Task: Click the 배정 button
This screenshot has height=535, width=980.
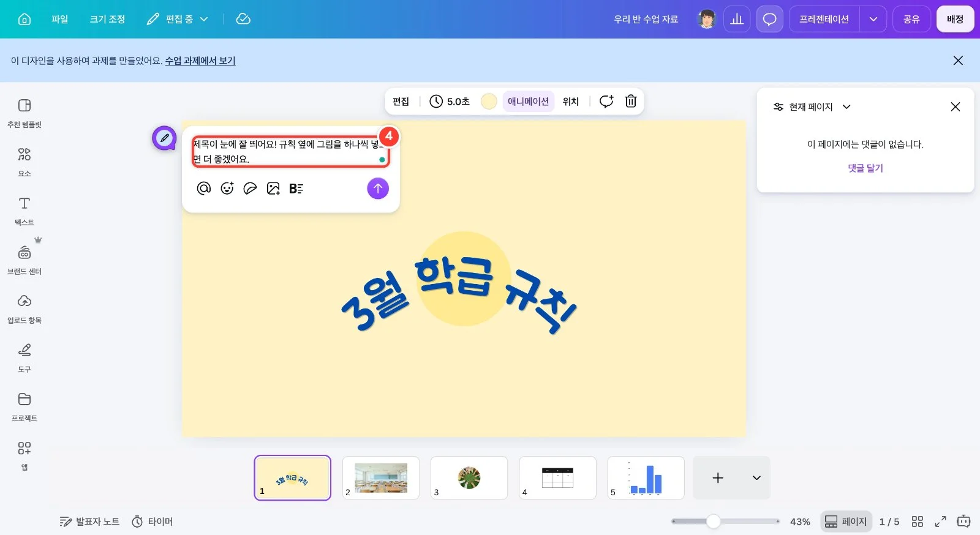Action: pos(955,19)
